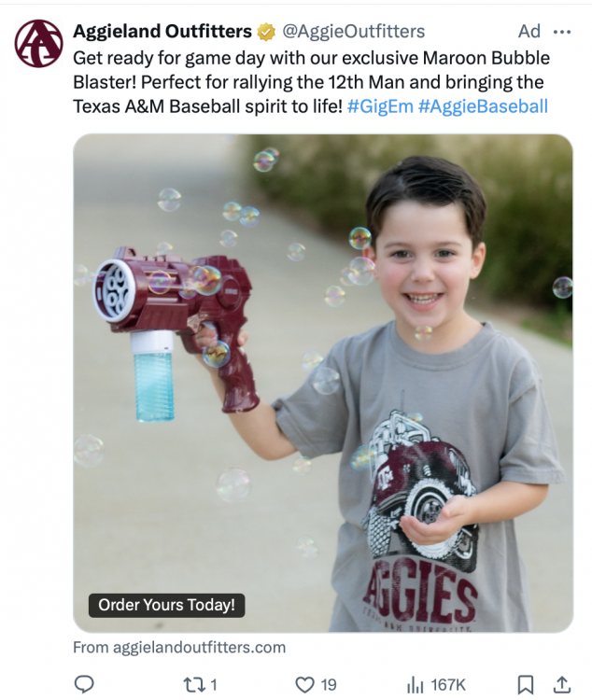Click the Aggieland Outfitters profile avatar
592x700 pixels.
tap(39, 43)
